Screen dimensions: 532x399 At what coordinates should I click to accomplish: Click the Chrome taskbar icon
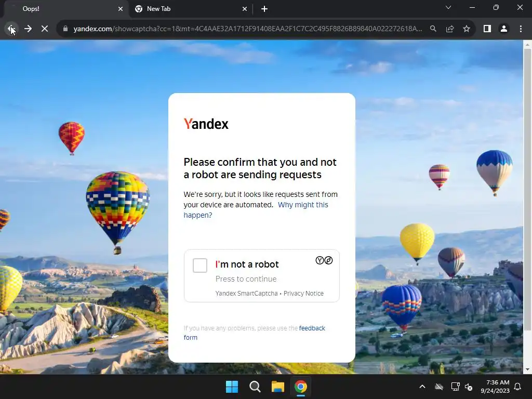click(301, 387)
